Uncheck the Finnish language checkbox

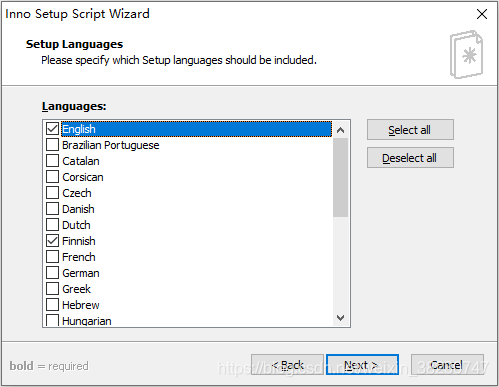[52, 241]
